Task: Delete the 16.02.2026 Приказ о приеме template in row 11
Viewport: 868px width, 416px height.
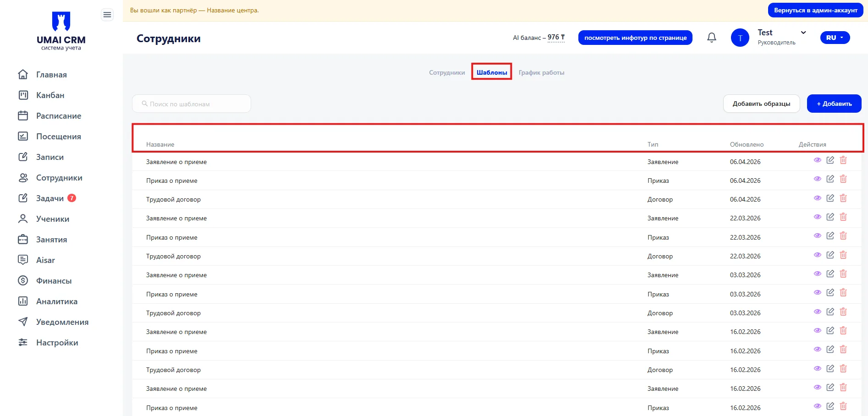Action: click(843, 349)
